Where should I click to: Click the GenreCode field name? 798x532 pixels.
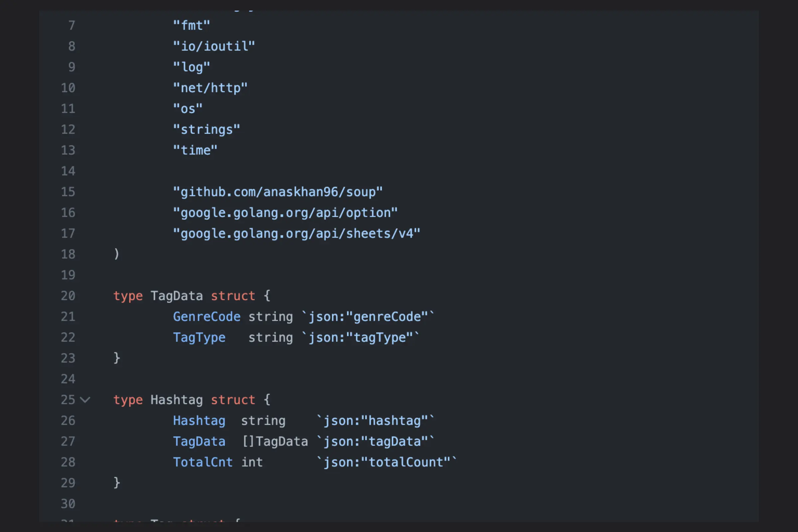pos(206,317)
